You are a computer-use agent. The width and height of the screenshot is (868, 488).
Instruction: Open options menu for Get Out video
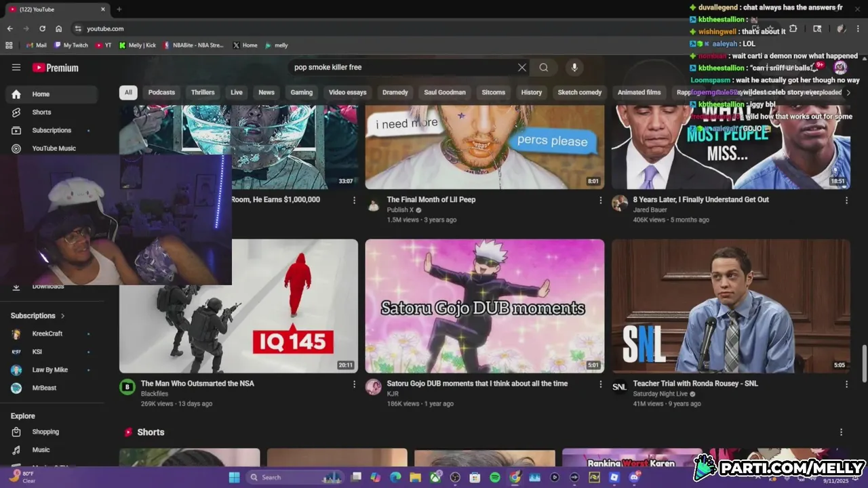point(846,200)
